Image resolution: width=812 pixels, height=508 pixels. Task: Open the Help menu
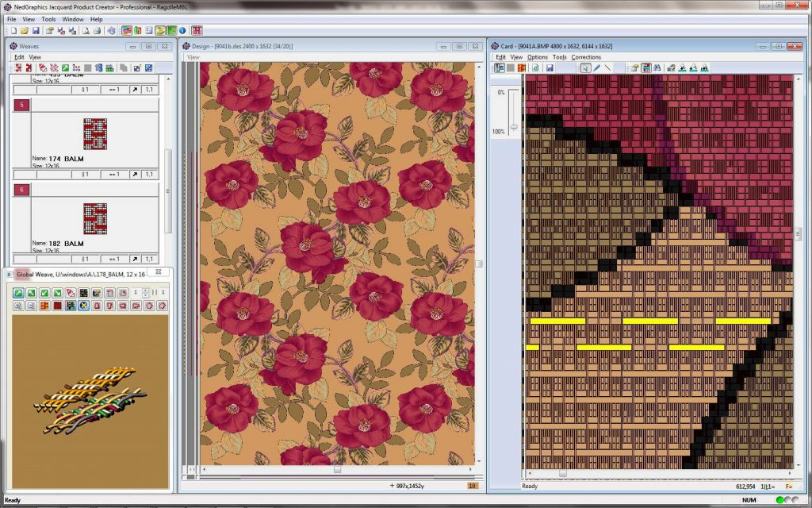(96, 19)
